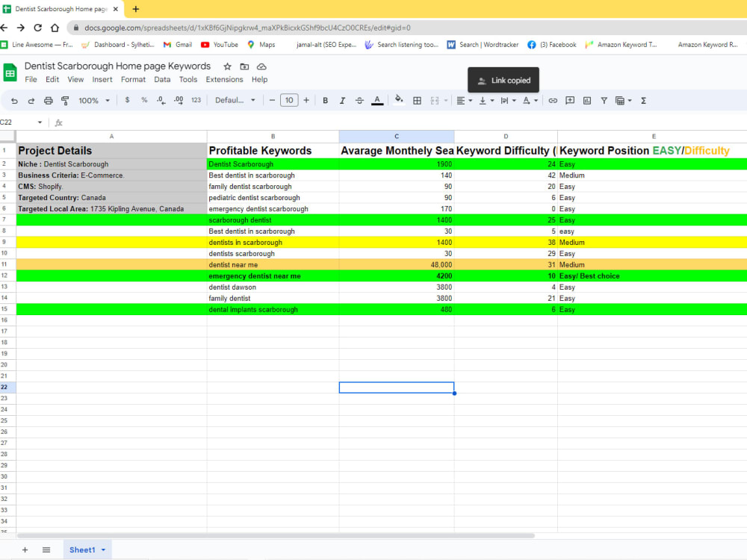747x560 pixels.
Task: Open a new browser tab
Action: pyautogui.click(x=136, y=9)
